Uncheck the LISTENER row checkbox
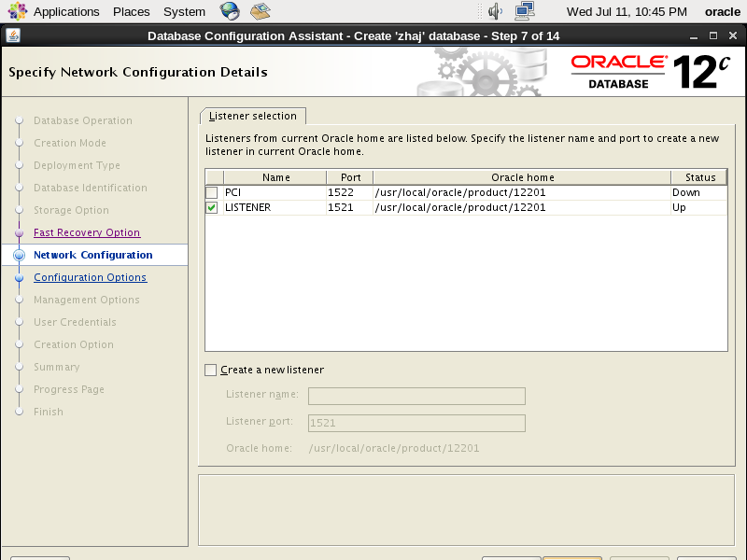Viewport: 747px width, 560px height. click(212, 207)
